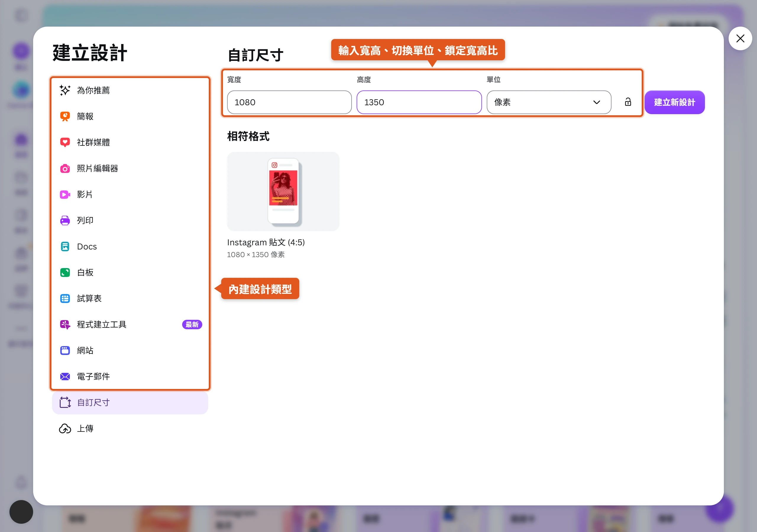The image size is (757, 532).
Task: Click the blue 試算表 spreadsheet icon
Action: click(65, 299)
